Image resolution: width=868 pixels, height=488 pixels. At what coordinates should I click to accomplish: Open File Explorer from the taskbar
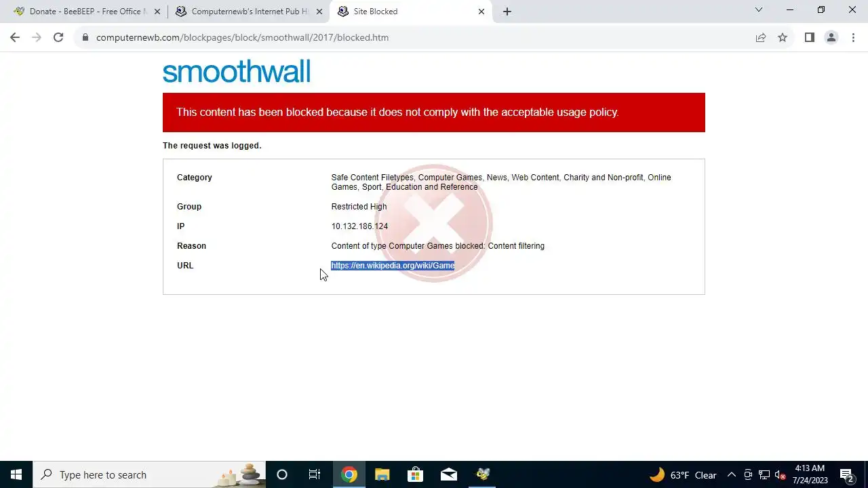(x=382, y=474)
